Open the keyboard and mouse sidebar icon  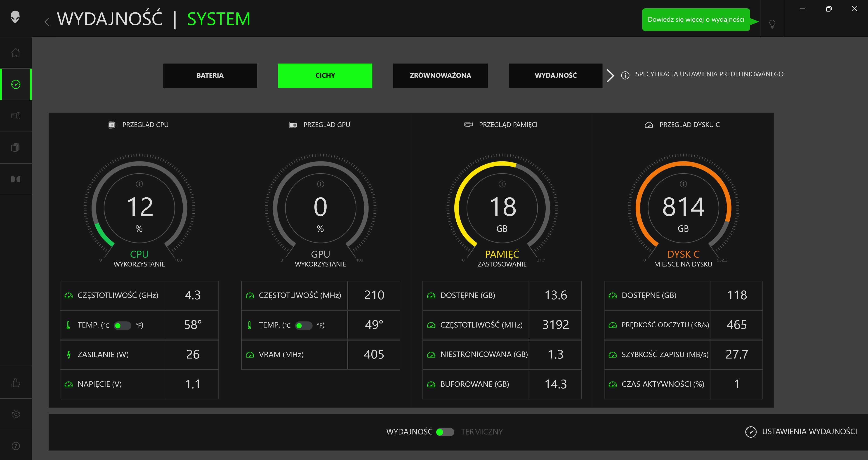tap(16, 116)
